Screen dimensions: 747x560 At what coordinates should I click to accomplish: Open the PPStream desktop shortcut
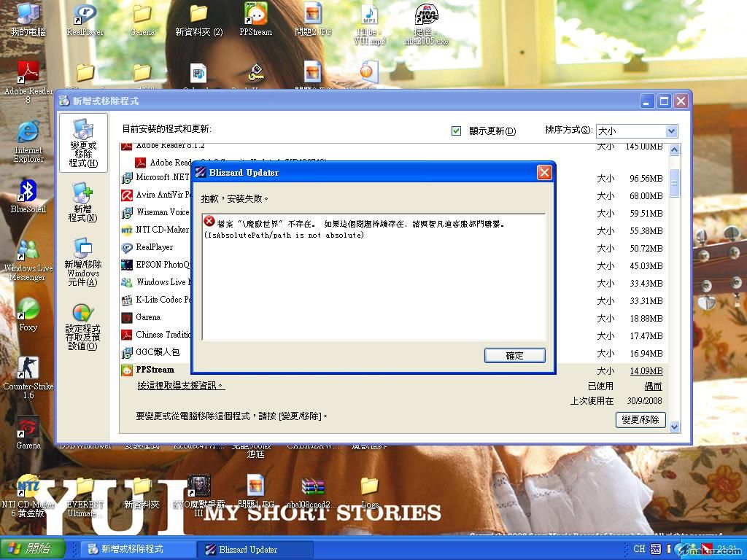(256, 20)
